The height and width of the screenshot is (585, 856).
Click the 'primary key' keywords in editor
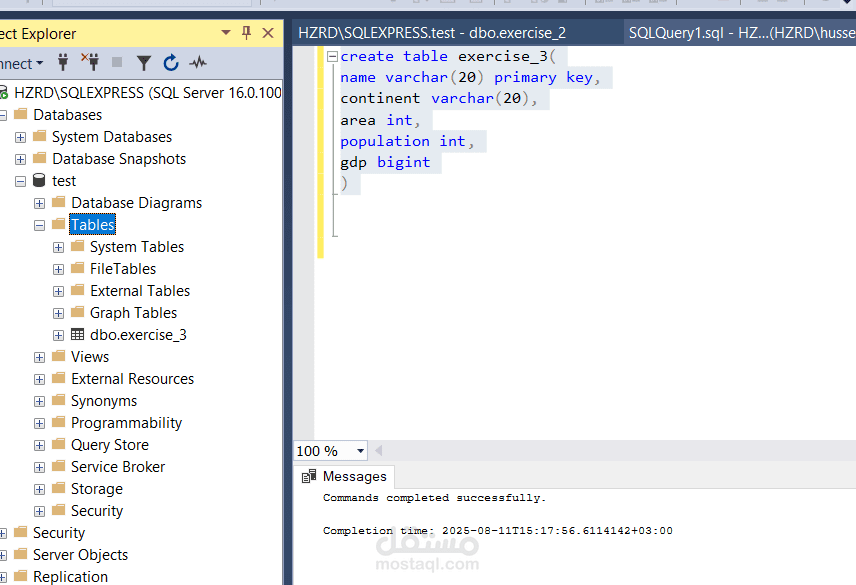point(543,77)
